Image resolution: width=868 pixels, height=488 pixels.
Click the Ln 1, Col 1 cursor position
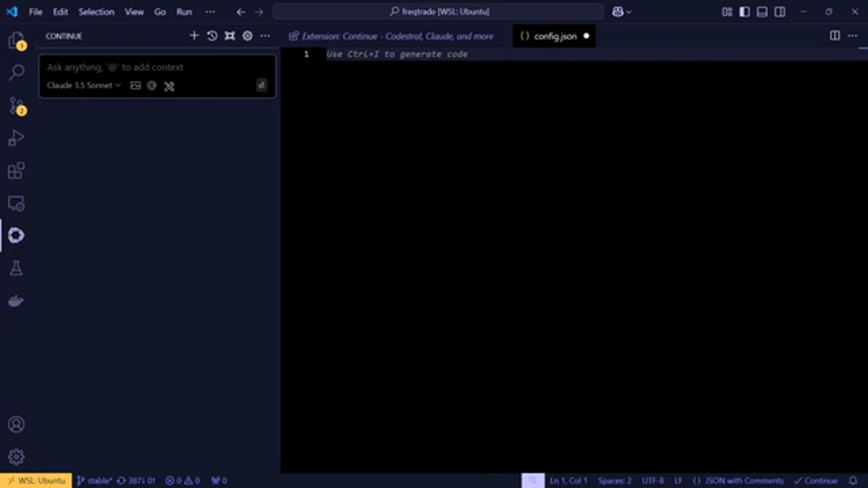point(568,481)
